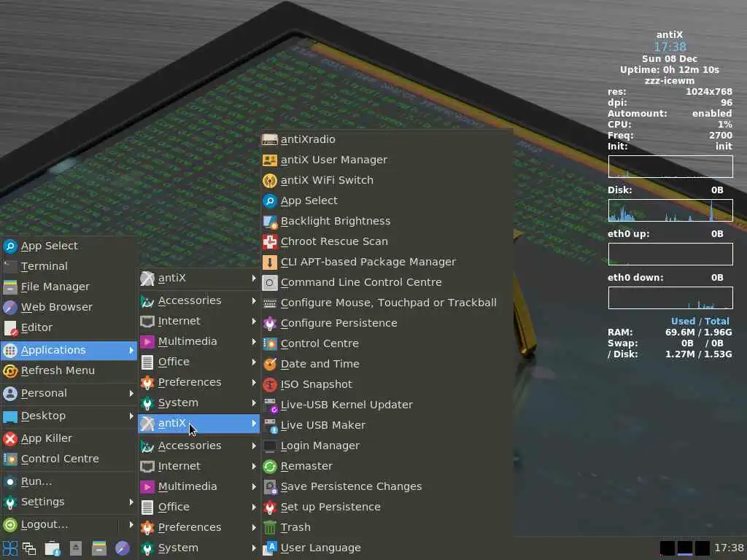The width and height of the screenshot is (747, 560).
Task: Open Control Centre from the main menu
Action: pos(69,459)
